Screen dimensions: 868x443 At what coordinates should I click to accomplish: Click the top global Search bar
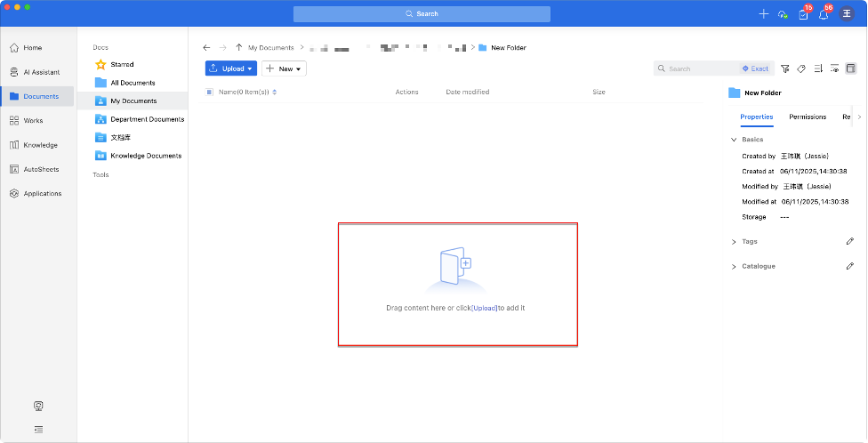point(422,14)
